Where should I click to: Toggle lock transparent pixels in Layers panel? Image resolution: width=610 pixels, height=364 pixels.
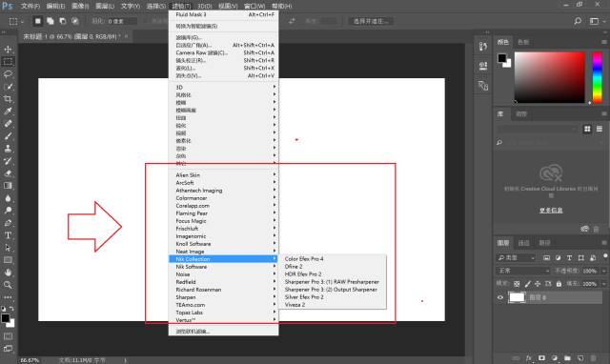517,284
